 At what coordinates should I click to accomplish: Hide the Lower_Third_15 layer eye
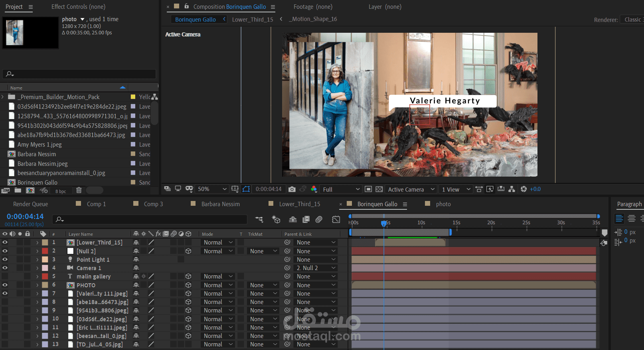[x=5, y=243]
